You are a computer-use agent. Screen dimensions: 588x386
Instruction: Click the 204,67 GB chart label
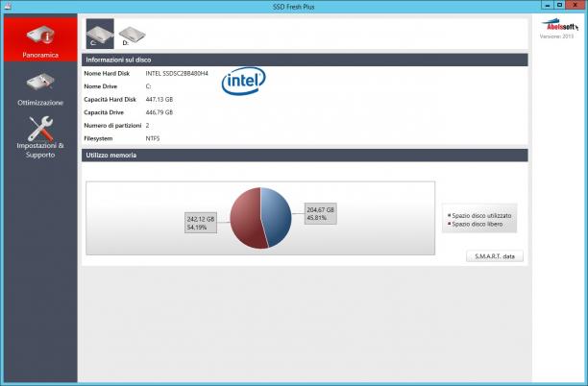(x=321, y=213)
